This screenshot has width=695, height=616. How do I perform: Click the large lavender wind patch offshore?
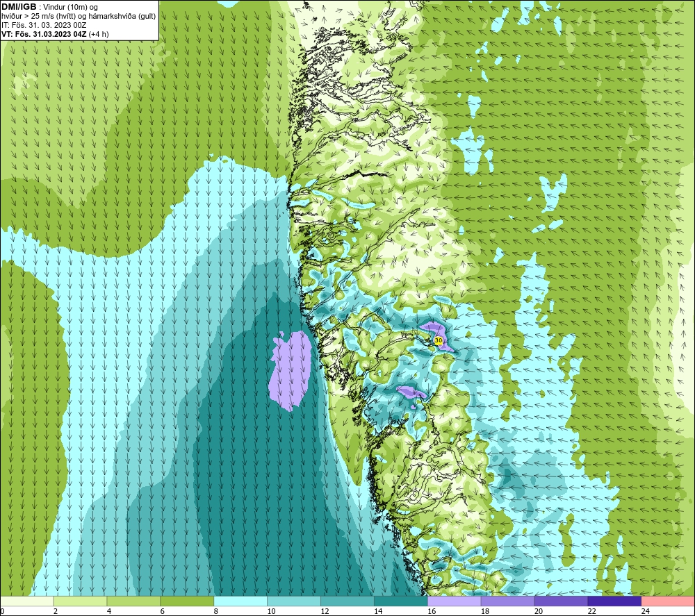pos(291,371)
